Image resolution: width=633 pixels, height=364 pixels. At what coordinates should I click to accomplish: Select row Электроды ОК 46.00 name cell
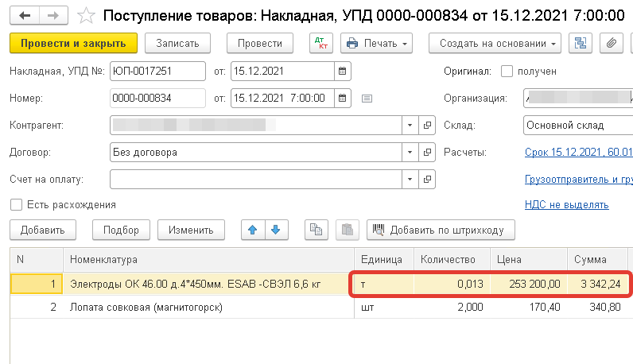pos(208,284)
